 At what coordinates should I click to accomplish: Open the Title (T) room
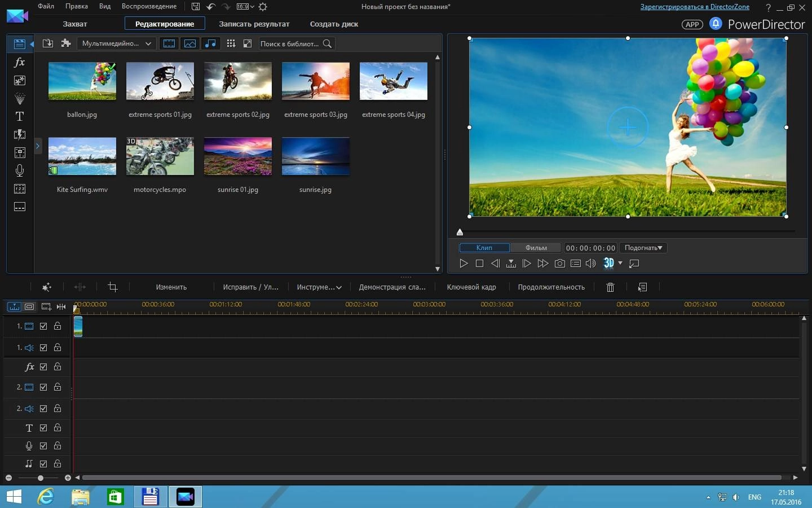[x=20, y=116]
